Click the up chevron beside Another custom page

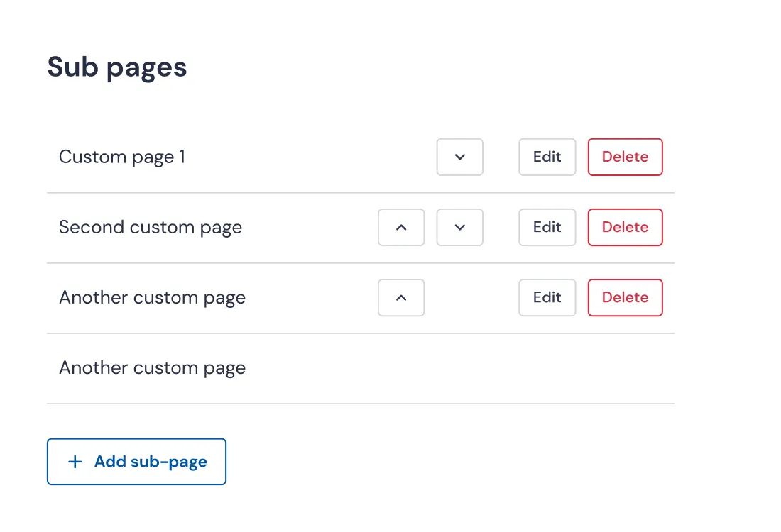pyautogui.click(x=401, y=297)
